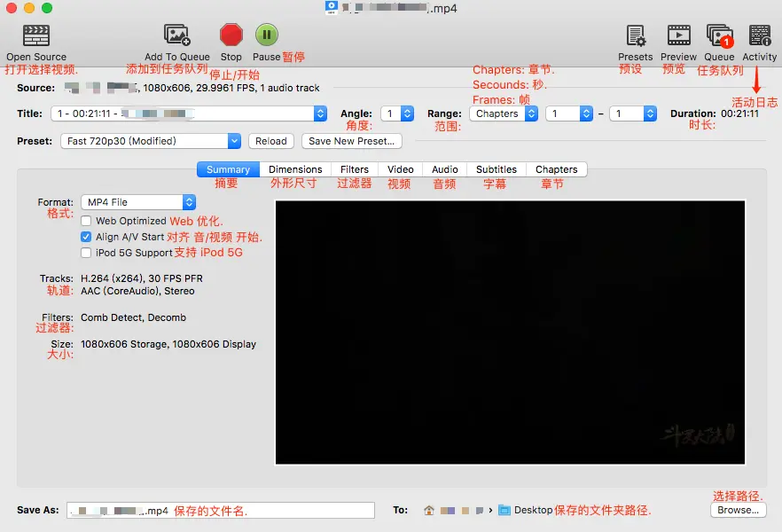The height and width of the screenshot is (532, 782).
Task: Switch to the Filters tab
Action: (355, 169)
